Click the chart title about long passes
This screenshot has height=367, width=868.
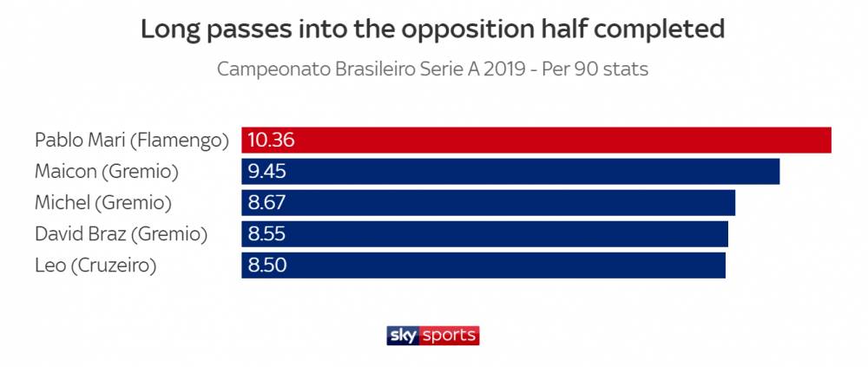(x=433, y=29)
